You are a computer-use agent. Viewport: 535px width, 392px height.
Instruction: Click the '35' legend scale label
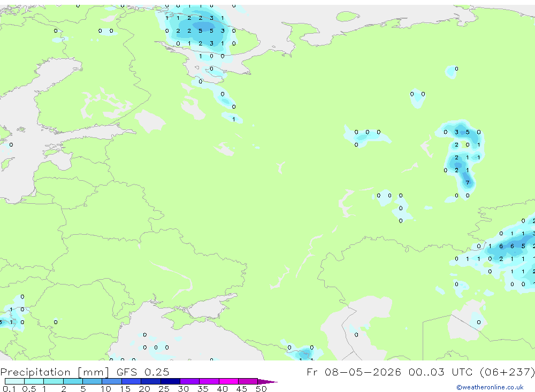[x=203, y=389]
